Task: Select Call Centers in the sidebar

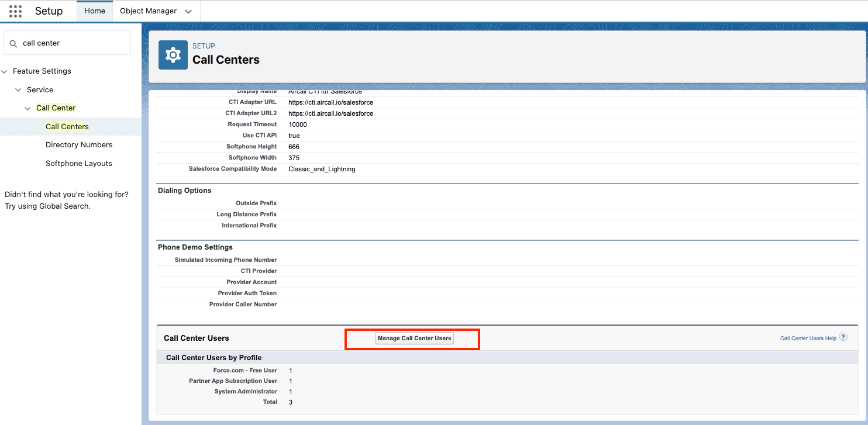Action: pos(67,127)
